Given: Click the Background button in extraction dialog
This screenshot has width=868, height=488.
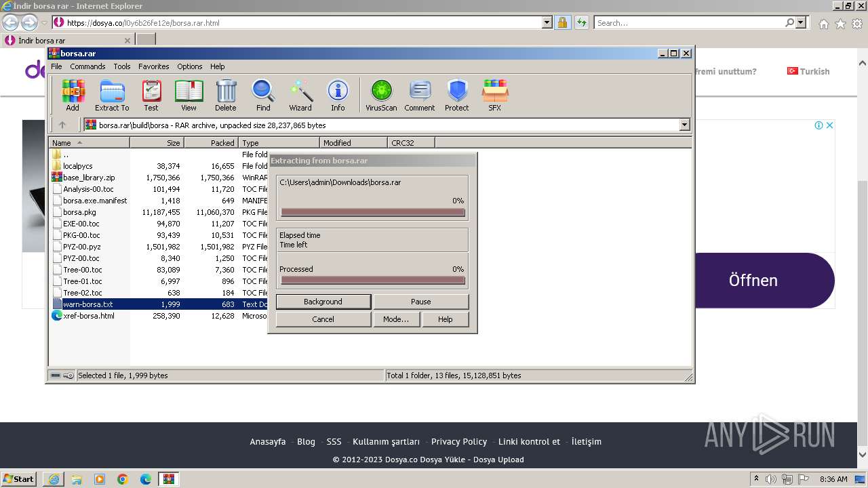Looking at the screenshot, I should 323,302.
